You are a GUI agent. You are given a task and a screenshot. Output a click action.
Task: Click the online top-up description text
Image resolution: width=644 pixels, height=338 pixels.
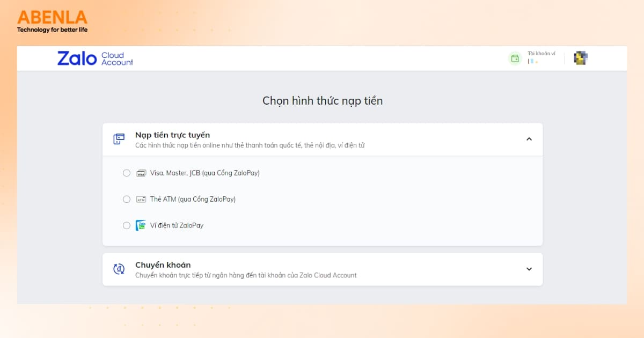click(x=250, y=145)
